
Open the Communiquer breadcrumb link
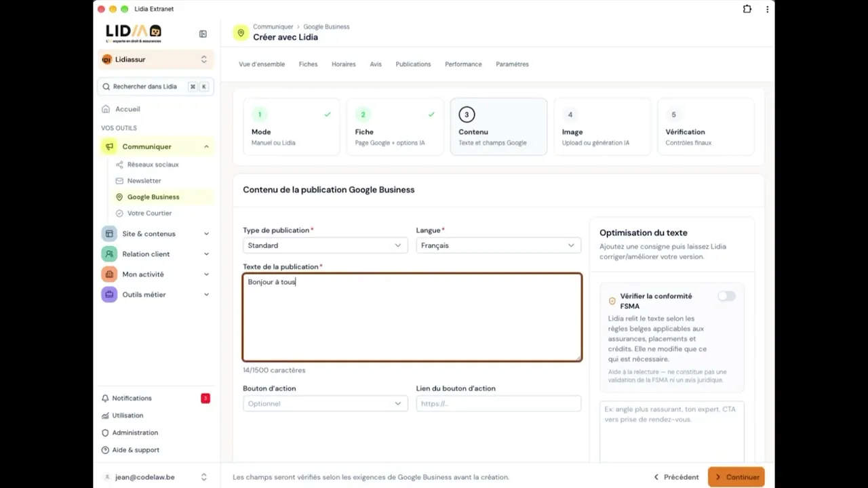(x=273, y=26)
